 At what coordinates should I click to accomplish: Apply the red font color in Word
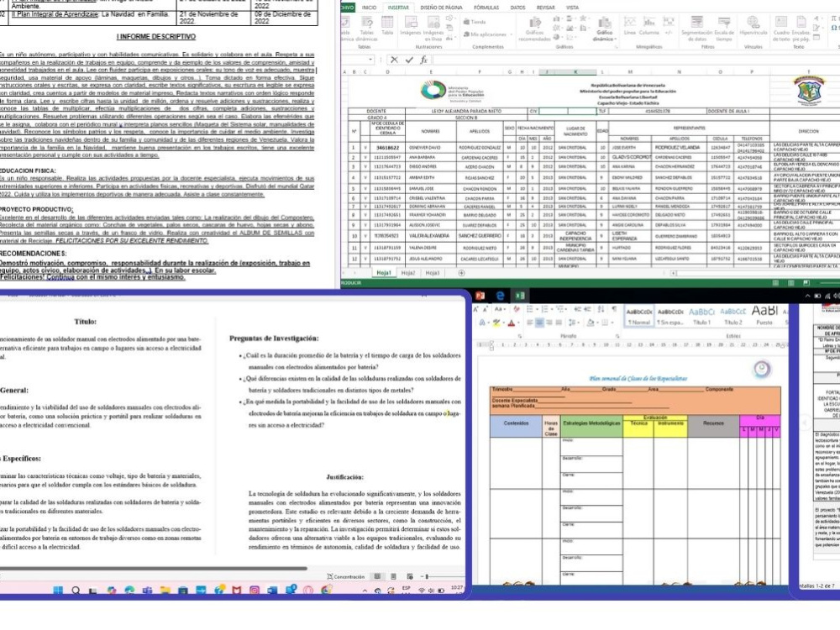coord(512,323)
